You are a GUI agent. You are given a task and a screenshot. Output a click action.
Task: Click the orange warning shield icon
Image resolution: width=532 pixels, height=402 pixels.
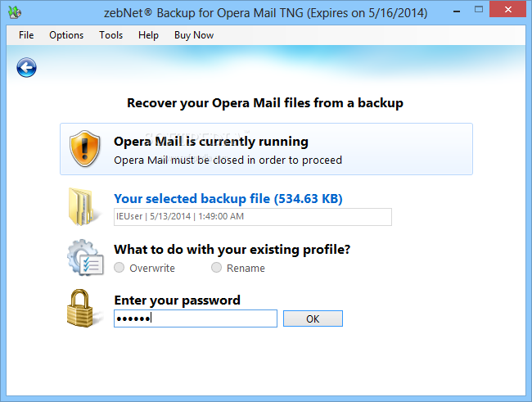(x=85, y=148)
